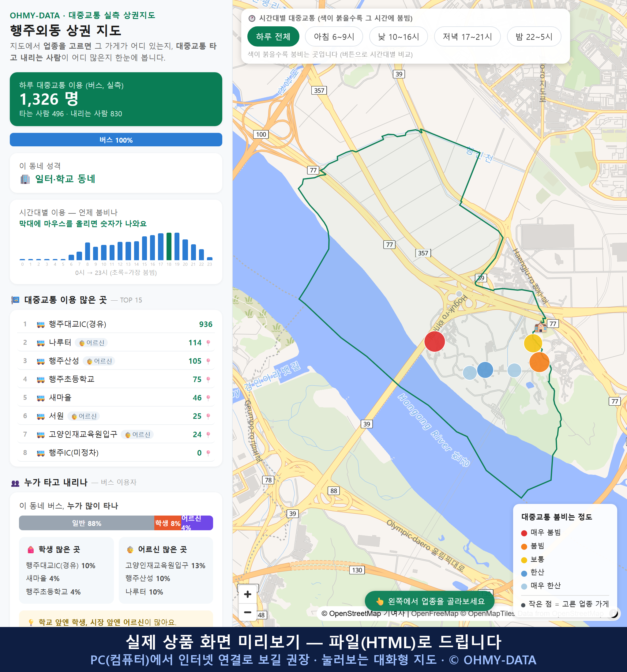The height and width of the screenshot is (672, 627).
Task: Select the 나루터 stop name in list
Action: (60, 342)
